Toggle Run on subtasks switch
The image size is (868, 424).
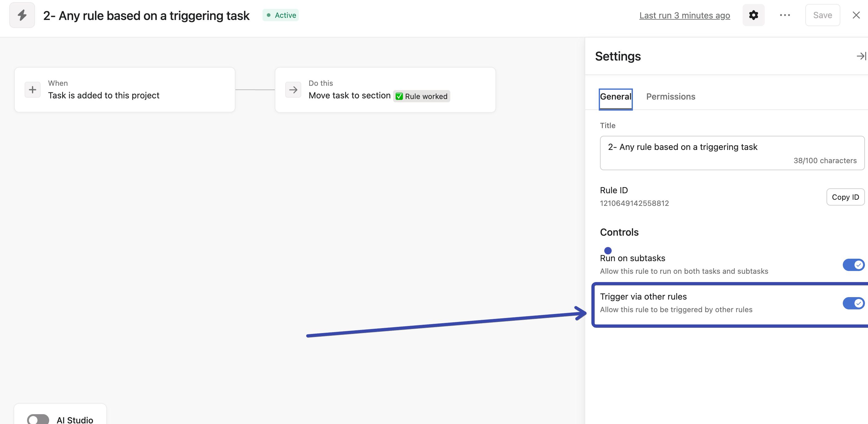click(x=854, y=265)
